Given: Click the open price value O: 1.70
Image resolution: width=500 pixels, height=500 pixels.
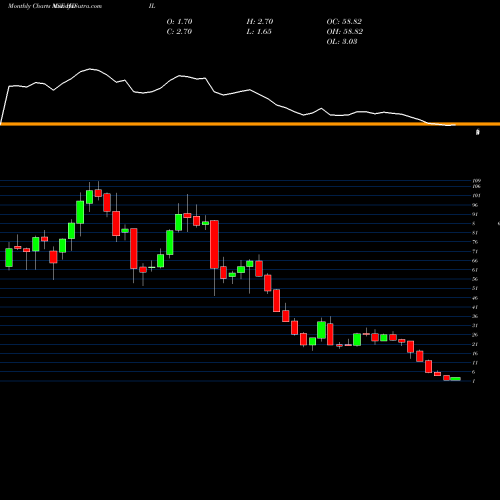Looking at the screenshot, I should 179,22.
